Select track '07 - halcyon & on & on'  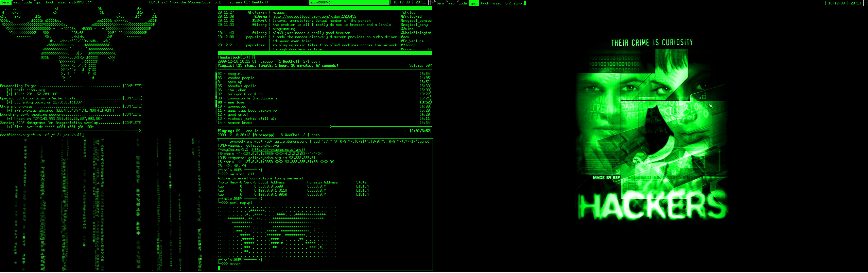click(325, 94)
